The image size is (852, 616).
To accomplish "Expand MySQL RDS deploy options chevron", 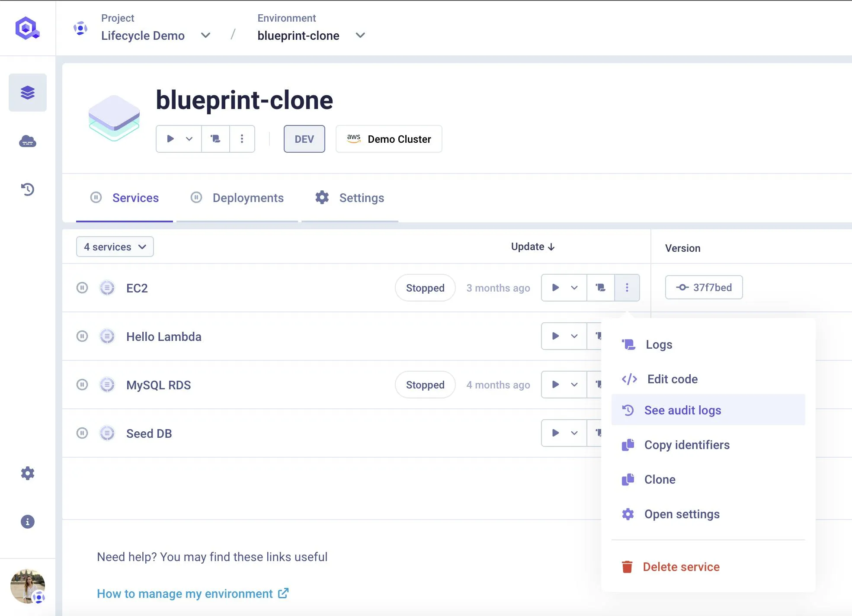I will 574,385.
